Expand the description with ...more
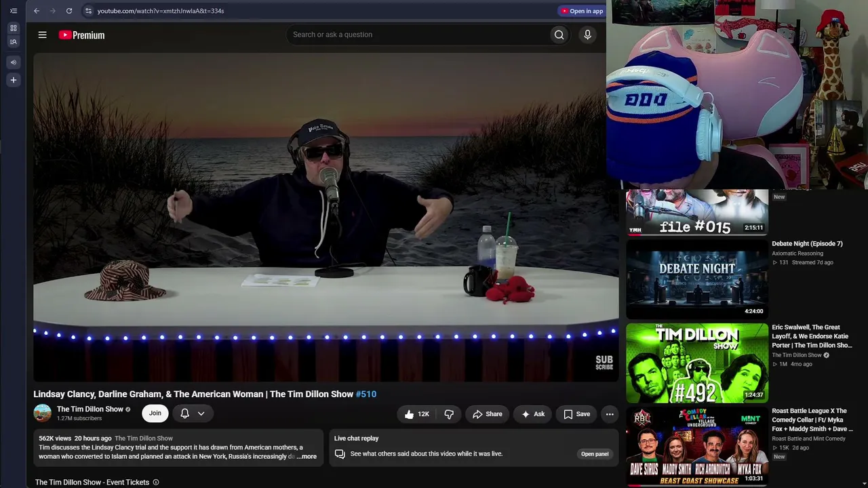 307,456
